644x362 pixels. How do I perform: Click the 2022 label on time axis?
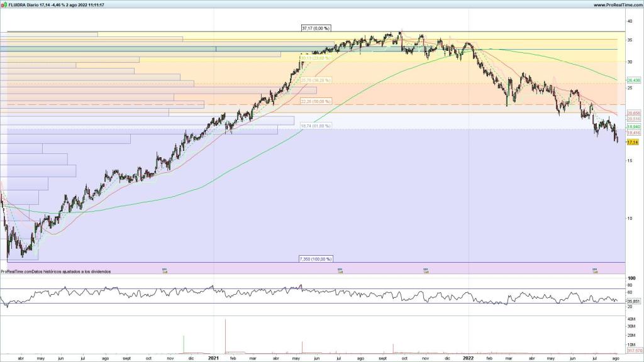(468, 358)
